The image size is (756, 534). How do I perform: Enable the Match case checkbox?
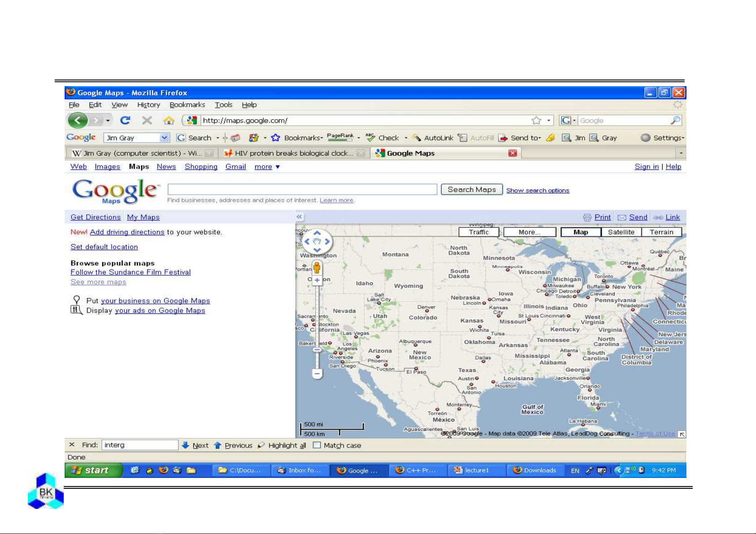[x=317, y=445]
